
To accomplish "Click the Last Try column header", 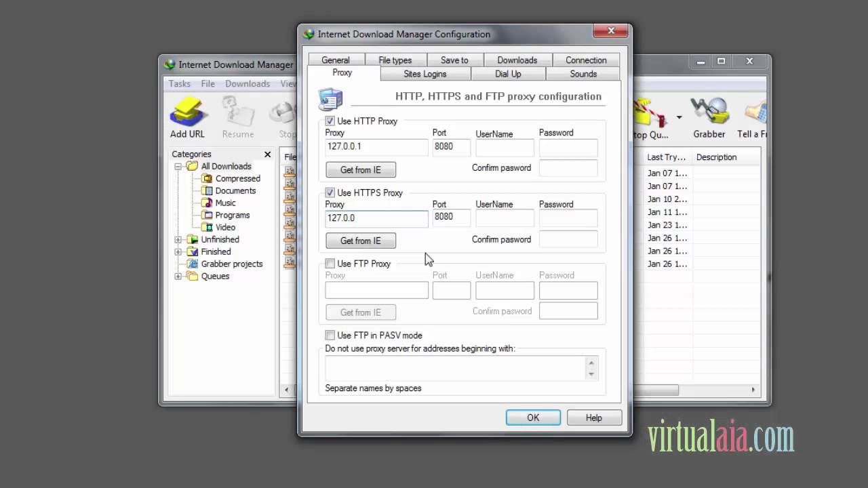I will pos(667,157).
